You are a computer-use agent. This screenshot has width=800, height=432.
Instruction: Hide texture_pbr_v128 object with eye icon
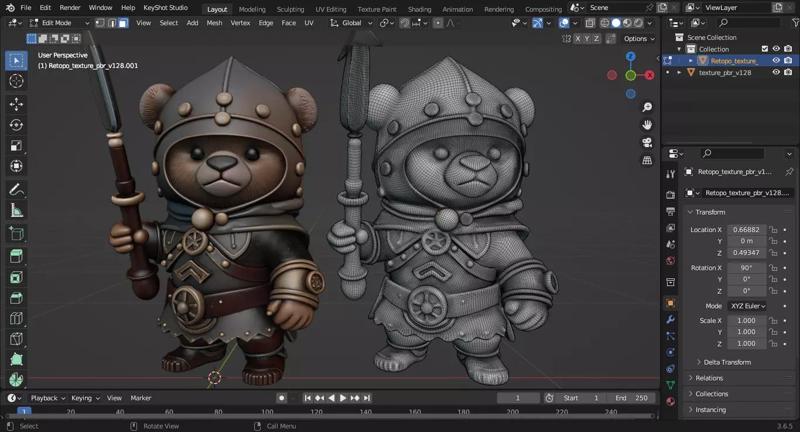tap(776, 72)
